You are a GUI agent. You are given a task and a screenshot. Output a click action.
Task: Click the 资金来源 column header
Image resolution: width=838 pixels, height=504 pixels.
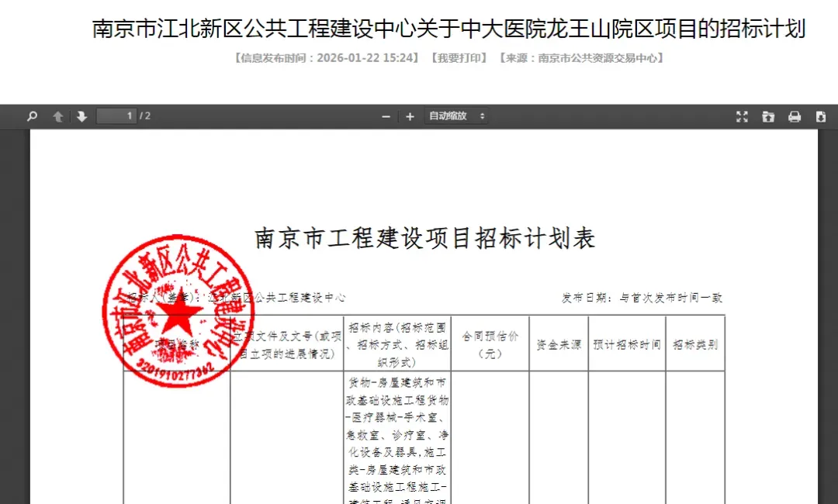click(x=559, y=344)
